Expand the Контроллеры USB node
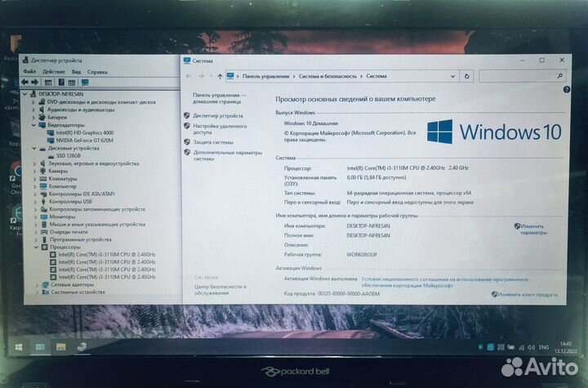Screen dimensions: 588x388 [35, 202]
